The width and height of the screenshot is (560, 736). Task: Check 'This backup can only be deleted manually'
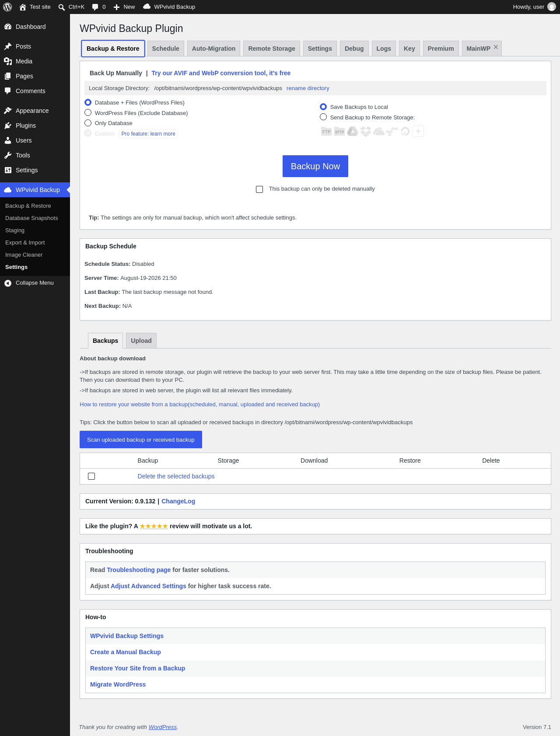(x=259, y=189)
